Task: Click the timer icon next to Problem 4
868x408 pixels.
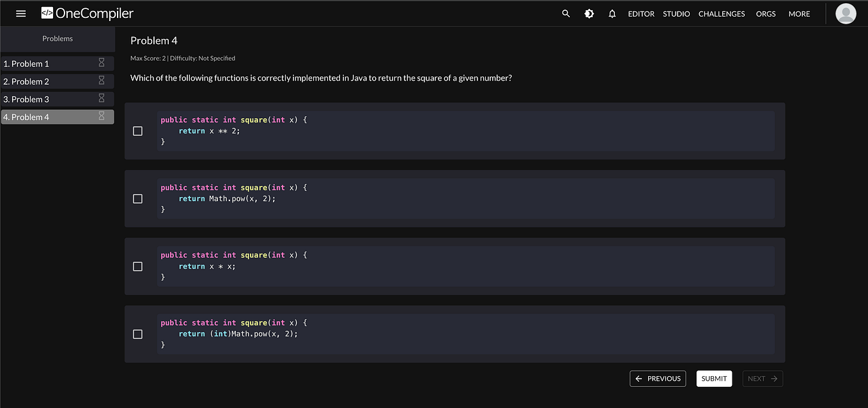Action: 101,116
